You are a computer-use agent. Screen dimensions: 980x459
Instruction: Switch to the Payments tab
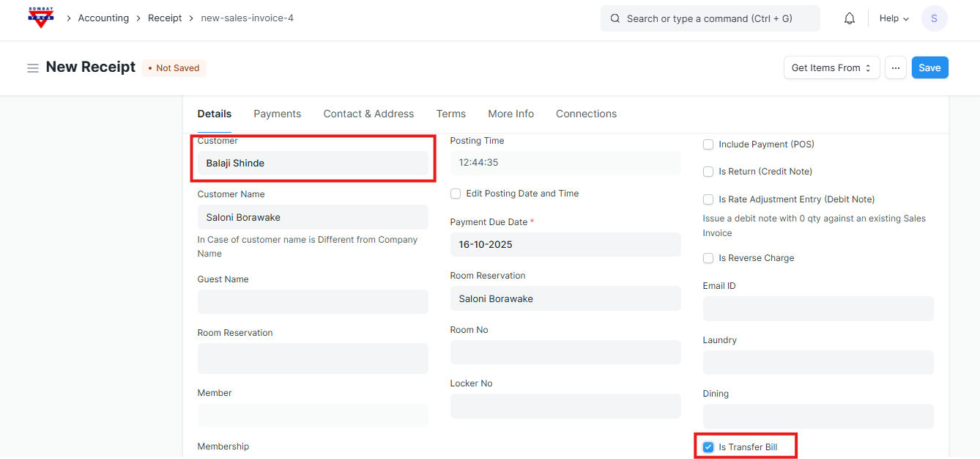[x=277, y=114]
